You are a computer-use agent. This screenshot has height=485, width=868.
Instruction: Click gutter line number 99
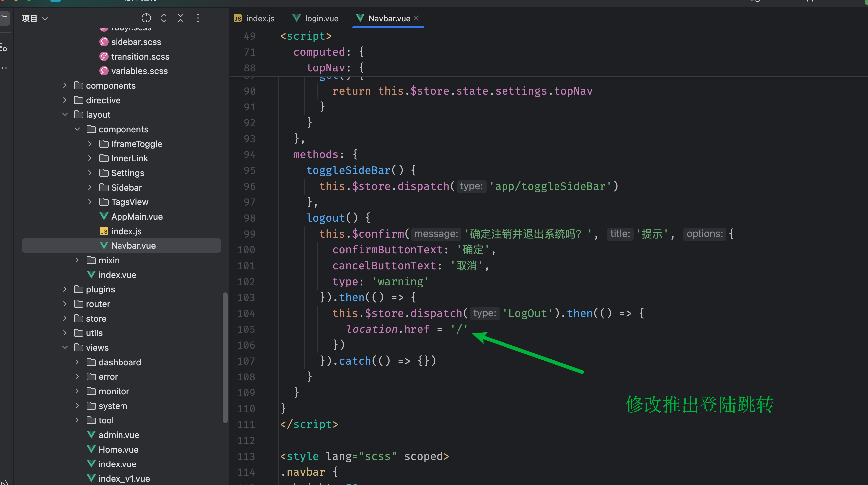coord(249,234)
